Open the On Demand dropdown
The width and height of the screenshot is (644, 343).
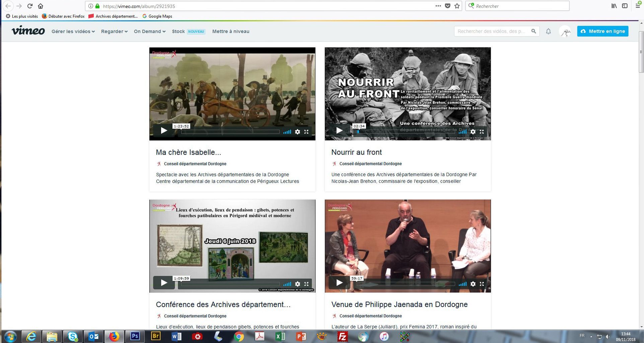coord(149,31)
